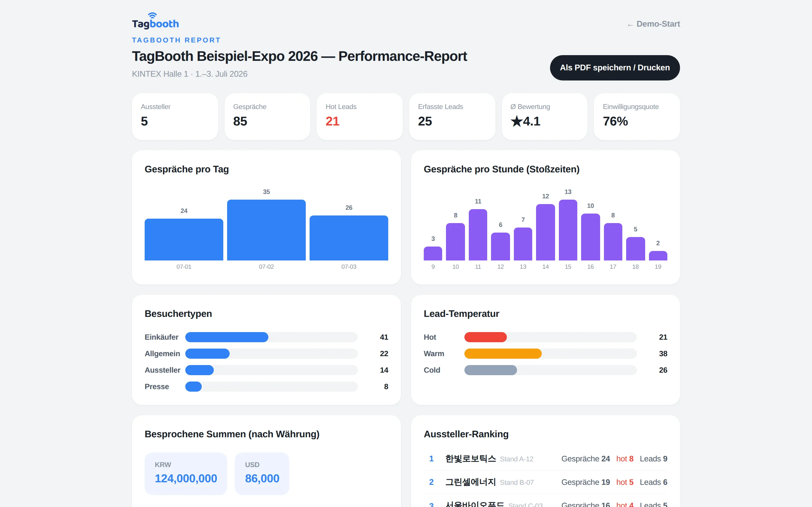
Task: Select the KRW 124,000,000 currency tile
Action: click(x=186, y=473)
